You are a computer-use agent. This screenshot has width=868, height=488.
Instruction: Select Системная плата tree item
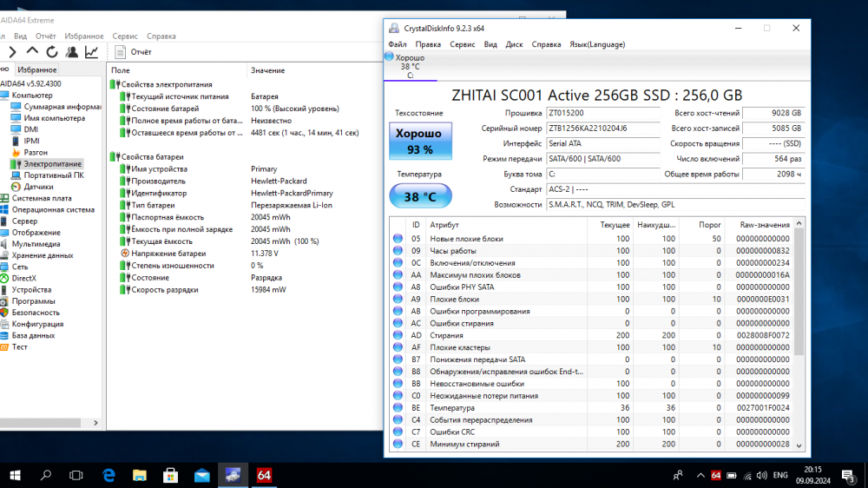[42, 198]
